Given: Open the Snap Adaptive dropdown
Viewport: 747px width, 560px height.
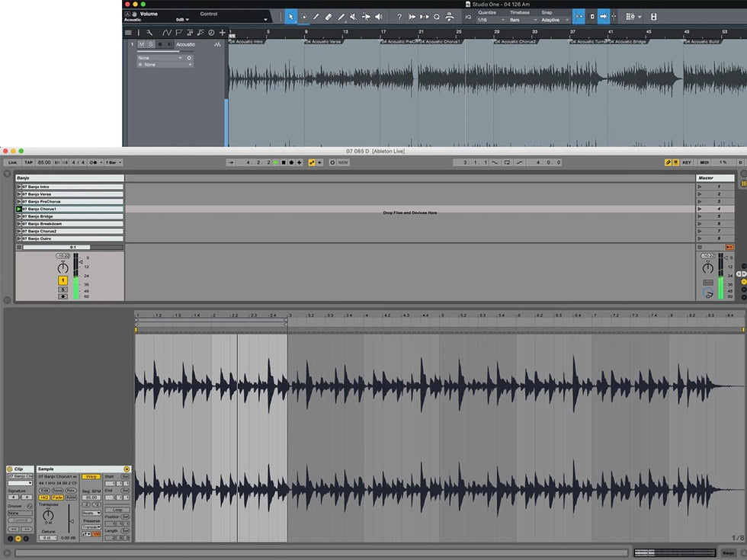Looking at the screenshot, I should tap(554, 20).
